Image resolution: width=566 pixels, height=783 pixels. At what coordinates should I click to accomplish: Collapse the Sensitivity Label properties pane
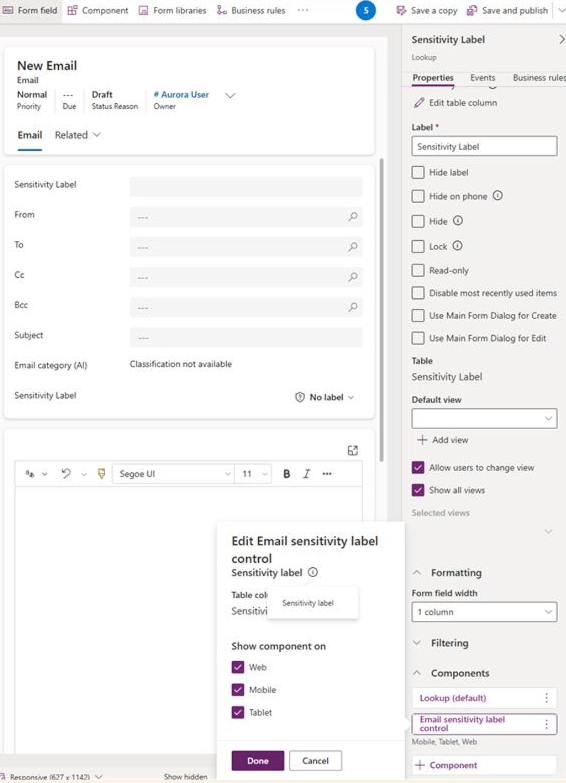point(561,39)
